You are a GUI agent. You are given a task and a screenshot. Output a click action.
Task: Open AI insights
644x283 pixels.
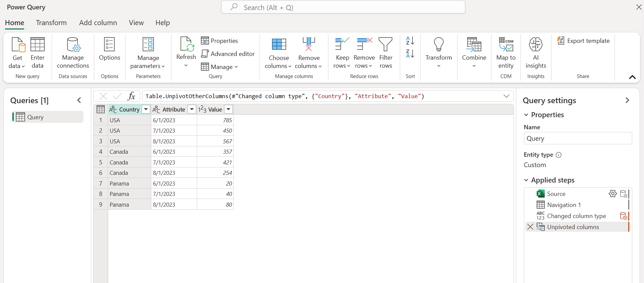tap(536, 53)
